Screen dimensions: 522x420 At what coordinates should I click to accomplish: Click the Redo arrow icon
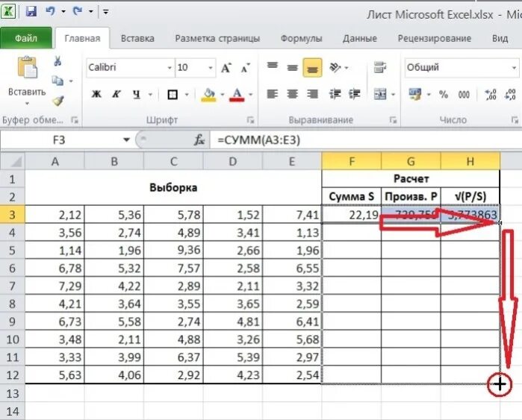click(78, 11)
